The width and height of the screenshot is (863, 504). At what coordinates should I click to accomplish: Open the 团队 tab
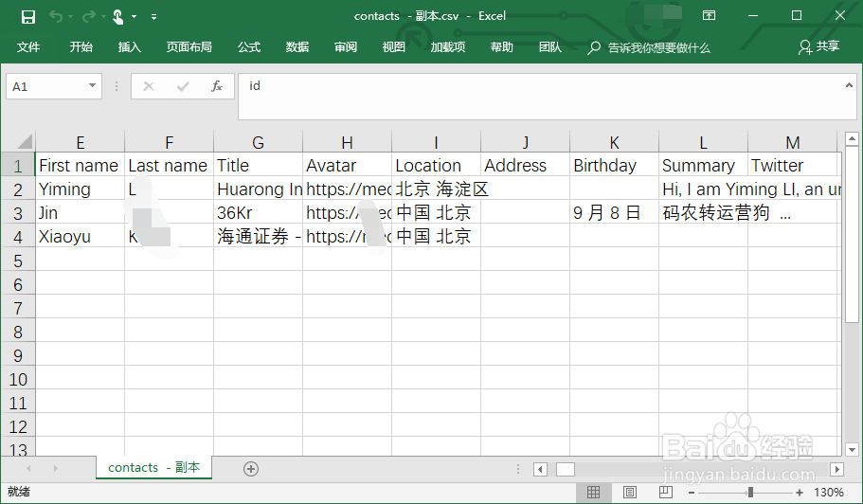pos(549,47)
